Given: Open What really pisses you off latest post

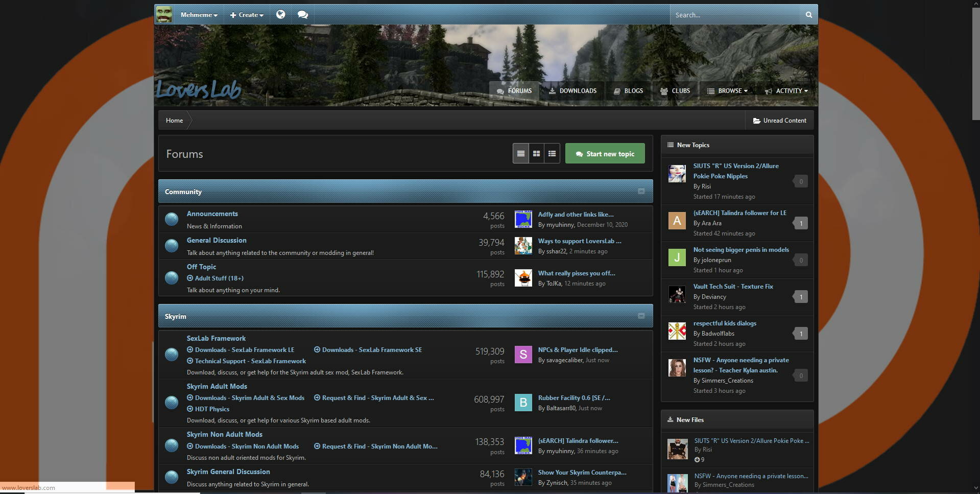Looking at the screenshot, I should coord(577,273).
